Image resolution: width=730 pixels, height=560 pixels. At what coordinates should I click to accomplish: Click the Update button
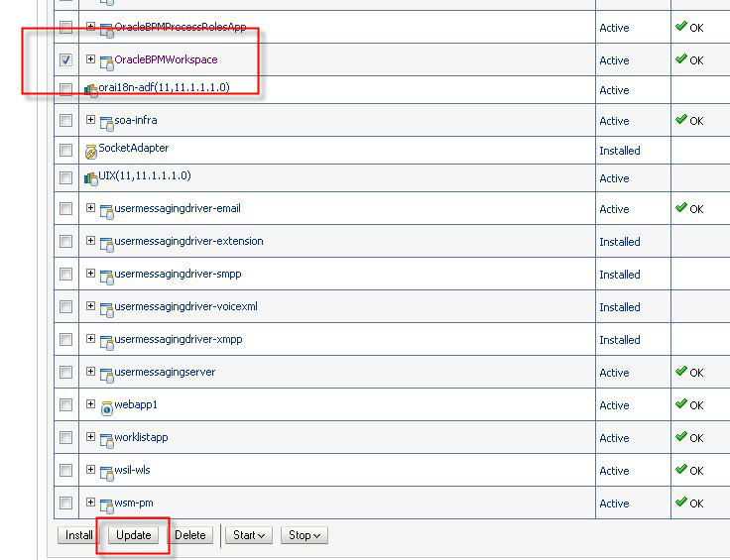(134, 535)
